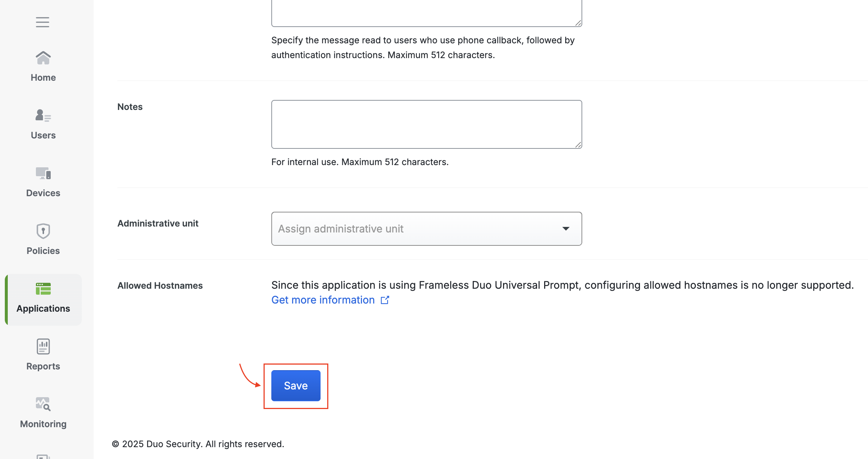Image resolution: width=868 pixels, height=459 pixels.
Task: Focus the phone callback message text box
Action: coord(426,13)
